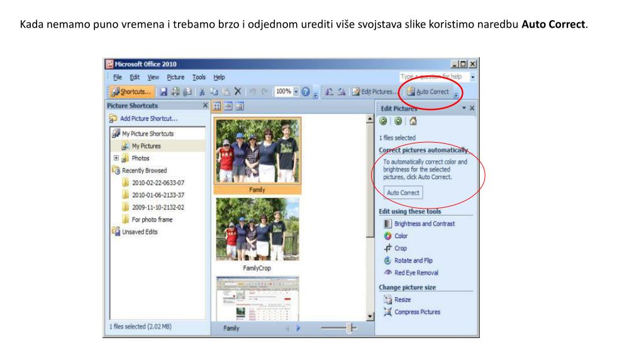Viewport: 644px width, 362px height.
Task: Switch to Thumbnail view icon
Action: (217, 107)
